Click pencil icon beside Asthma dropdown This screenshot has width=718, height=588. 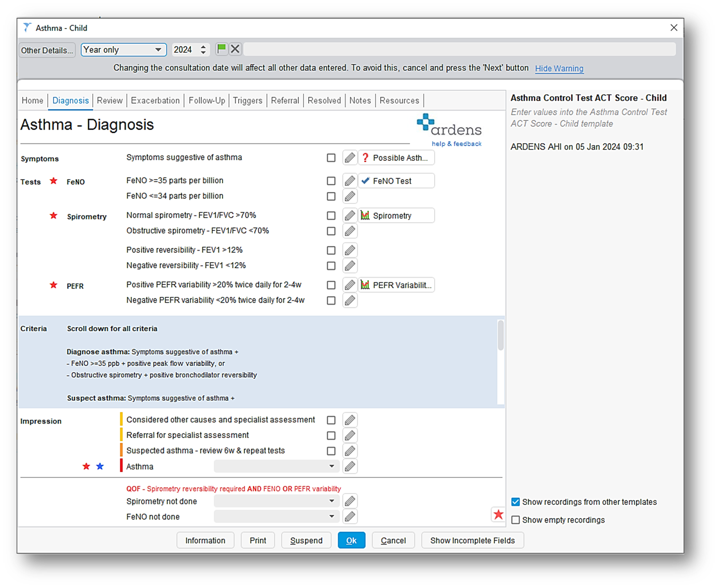[x=350, y=467]
